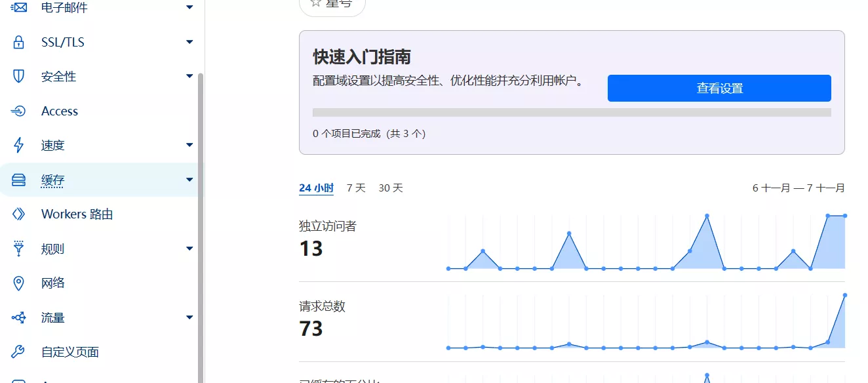
Task: Click the cache drive icon
Action: pyautogui.click(x=18, y=180)
